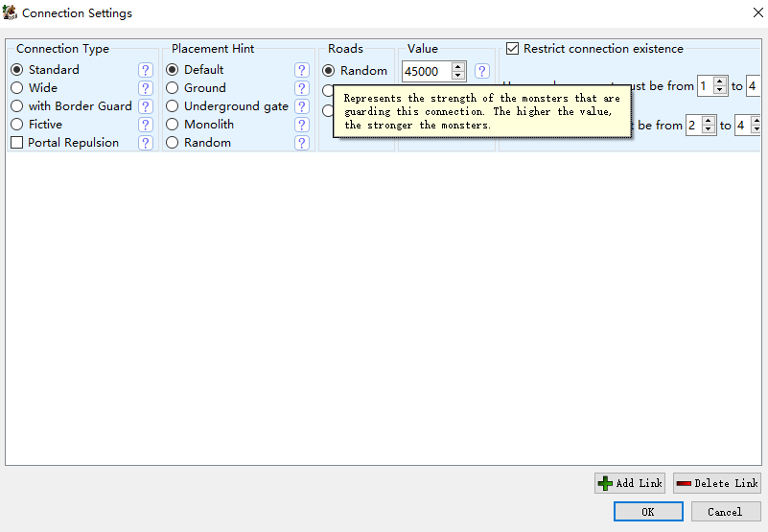Click the help icon beside Standard
768x532 pixels.
point(146,70)
